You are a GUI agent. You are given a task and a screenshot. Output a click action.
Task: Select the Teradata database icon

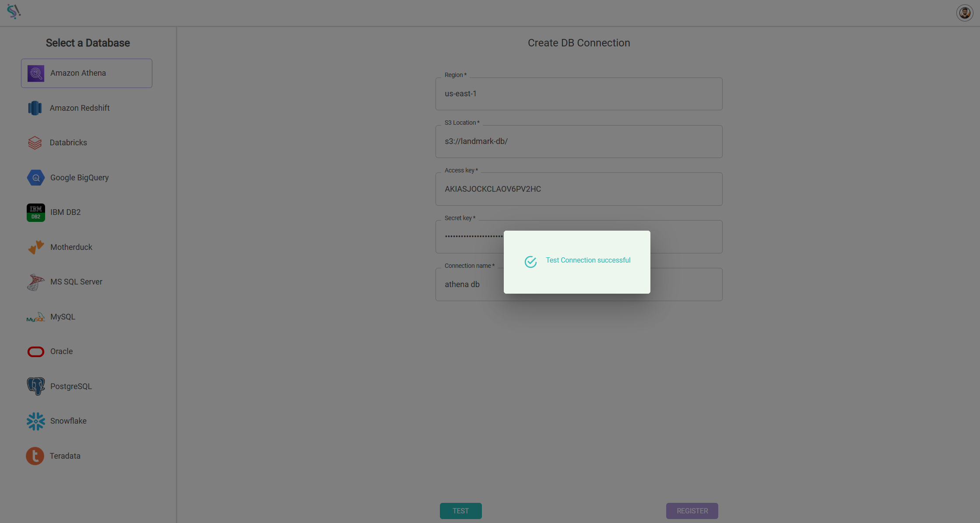click(x=34, y=456)
